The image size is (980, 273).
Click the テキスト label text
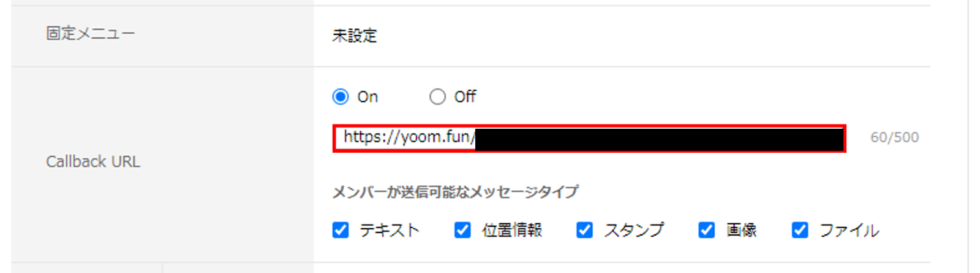point(390,230)
